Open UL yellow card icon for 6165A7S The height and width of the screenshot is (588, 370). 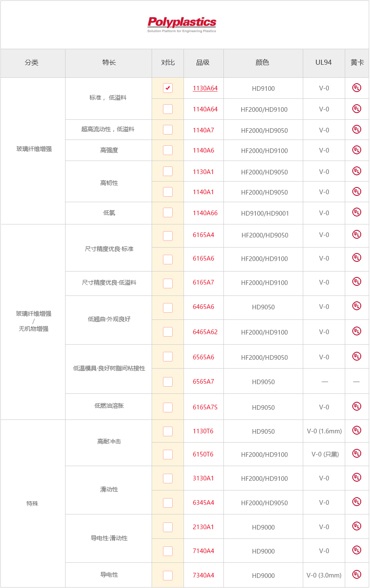click(357, 406)
